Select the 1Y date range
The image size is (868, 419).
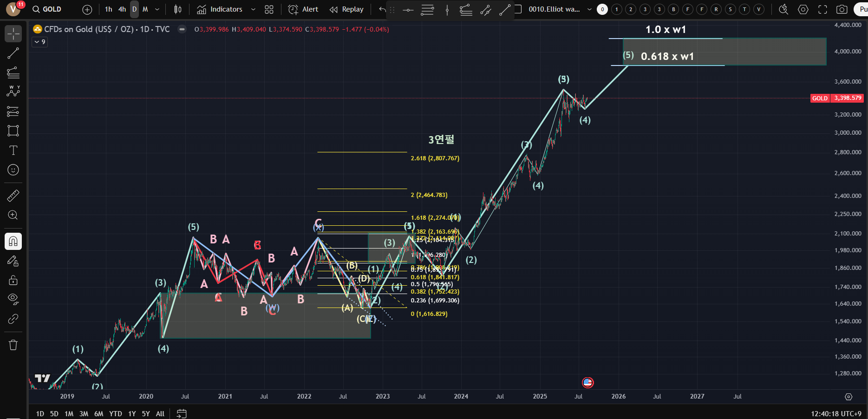[132, 413]
